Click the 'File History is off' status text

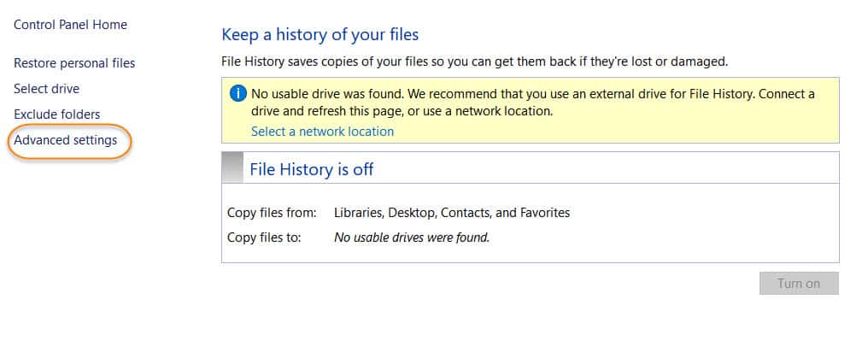[x=311, y=169]
